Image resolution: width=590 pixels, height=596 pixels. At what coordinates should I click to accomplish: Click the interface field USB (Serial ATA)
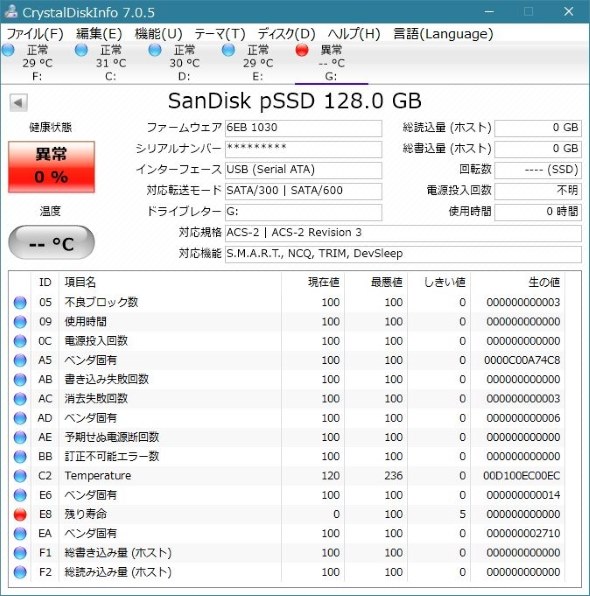coord(303,170)
